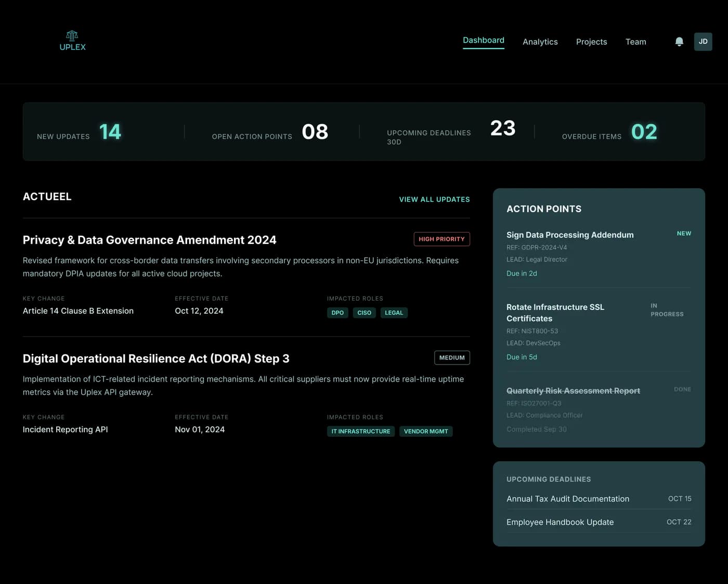
Task: Select the DPO role tag
Action: 337,313
